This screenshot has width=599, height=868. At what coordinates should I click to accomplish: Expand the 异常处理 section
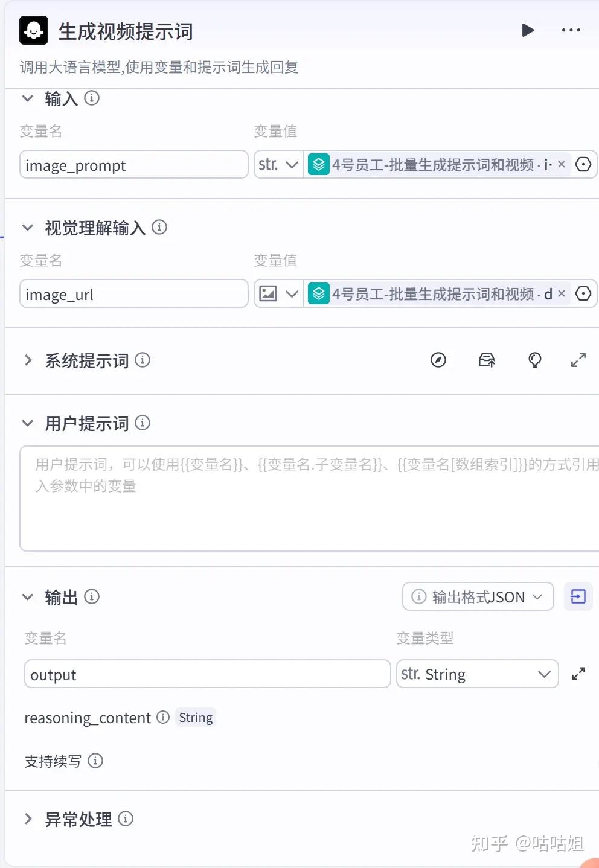pos(28,819)
